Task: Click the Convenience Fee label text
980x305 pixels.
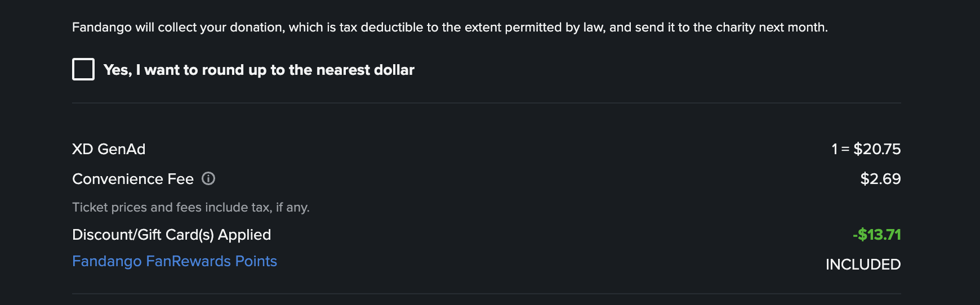Action: pos(133,179)
